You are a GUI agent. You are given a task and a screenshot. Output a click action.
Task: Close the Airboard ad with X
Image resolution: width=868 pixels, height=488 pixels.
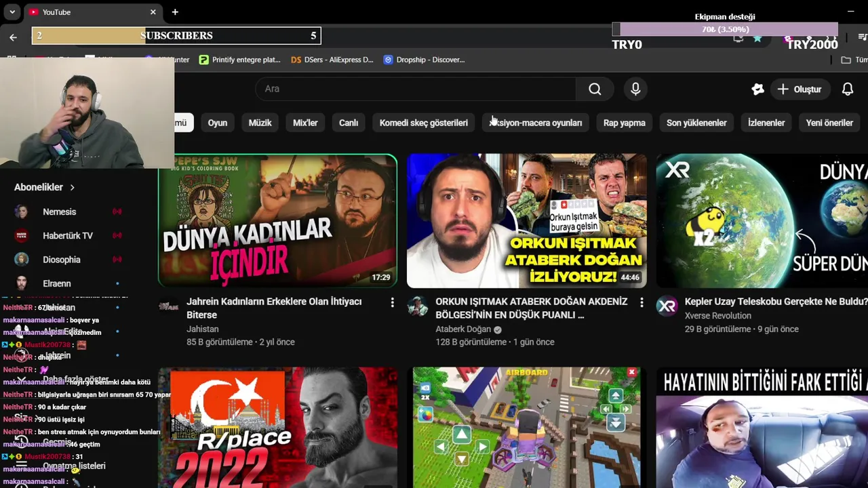632,372
